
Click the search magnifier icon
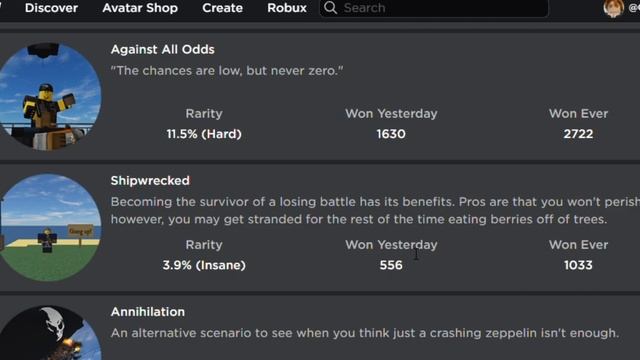(x=330, y=7)
